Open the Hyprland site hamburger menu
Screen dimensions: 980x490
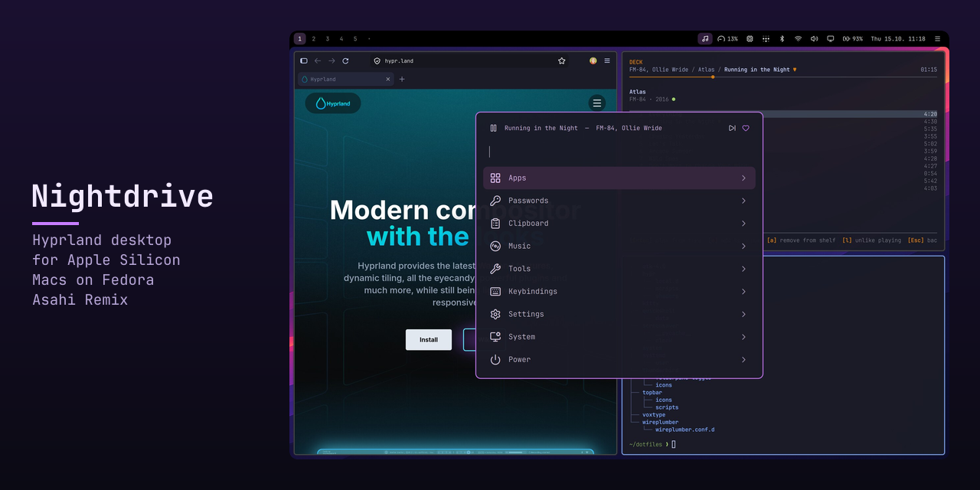pos(597,103)
